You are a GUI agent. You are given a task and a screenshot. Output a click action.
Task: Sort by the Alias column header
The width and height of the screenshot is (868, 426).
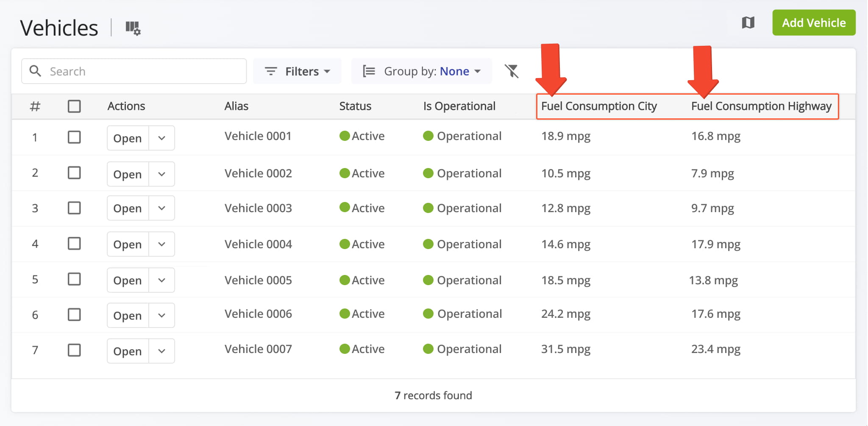pyautogui.click(x=236, y=106)
